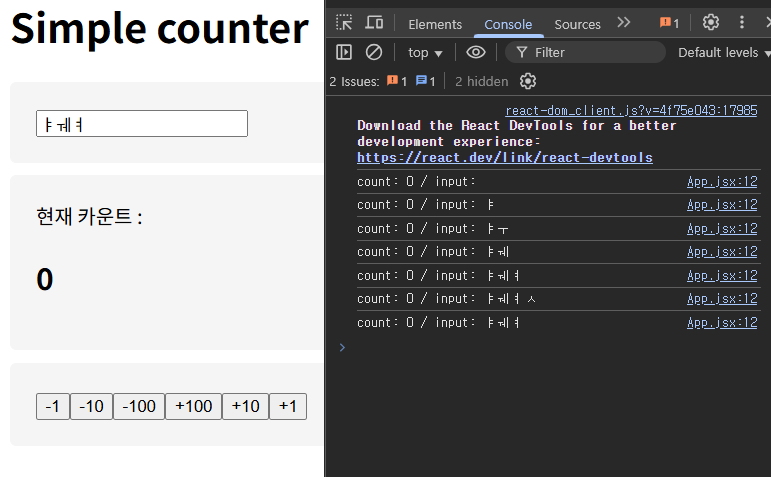771x477 pixels.
Task: Open App.jsx:12 link for 'ㅑㅞㅕㅅ' log
Action: coord(722,298)
